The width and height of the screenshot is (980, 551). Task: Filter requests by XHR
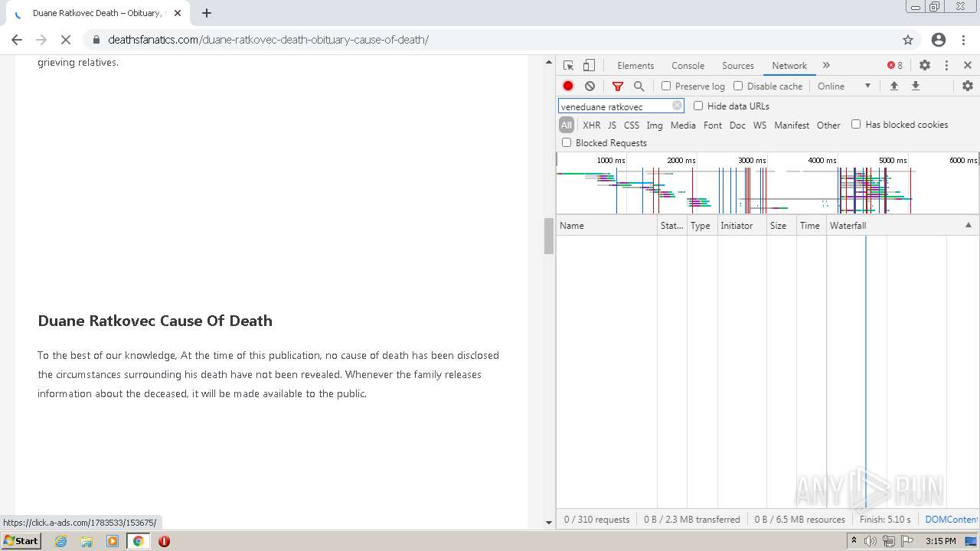pos(592,125)
